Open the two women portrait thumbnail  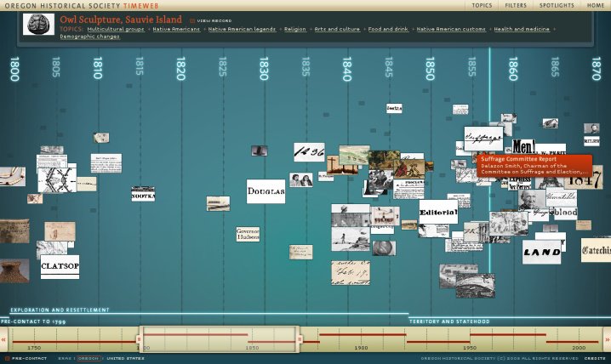(x=301, y=179)
